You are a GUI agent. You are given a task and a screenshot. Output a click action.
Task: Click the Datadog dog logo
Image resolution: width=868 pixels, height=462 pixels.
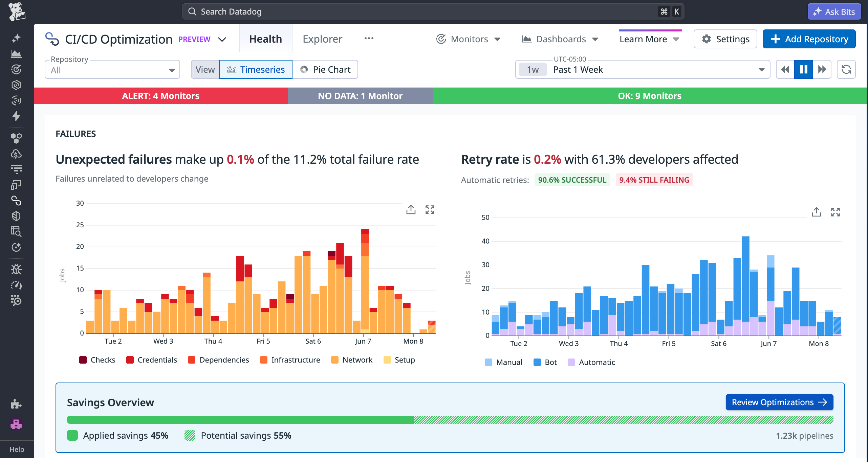pyautogui.click(x=16, y=11)
